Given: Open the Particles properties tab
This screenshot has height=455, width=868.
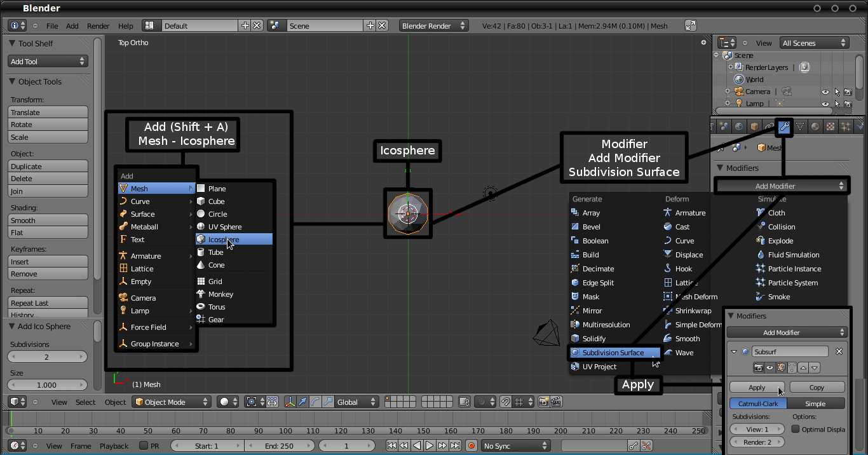Looking at the screenshot, I should tap(846, 126).
